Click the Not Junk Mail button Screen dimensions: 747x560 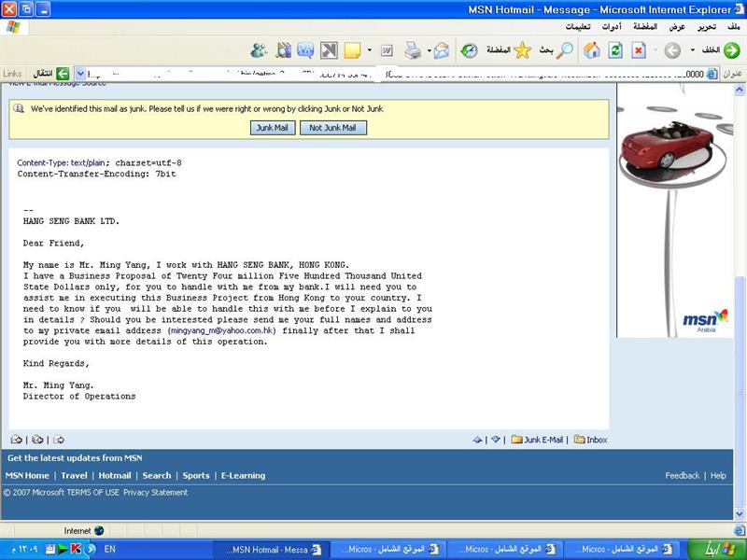[333, 128]
